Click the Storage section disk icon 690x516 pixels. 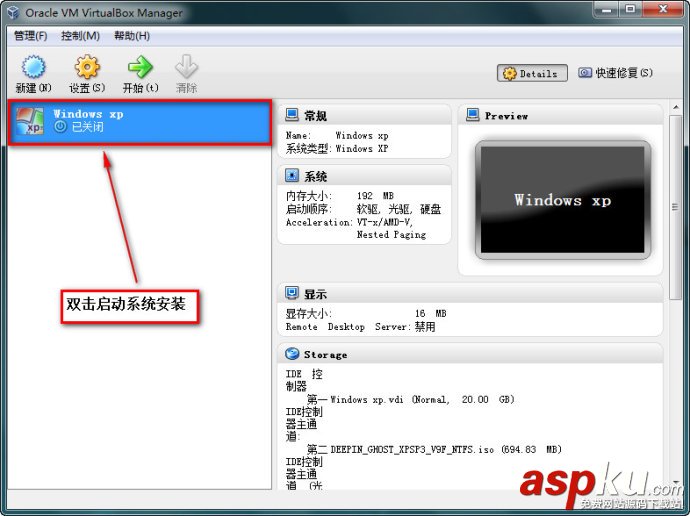click(x=291, y=354)
